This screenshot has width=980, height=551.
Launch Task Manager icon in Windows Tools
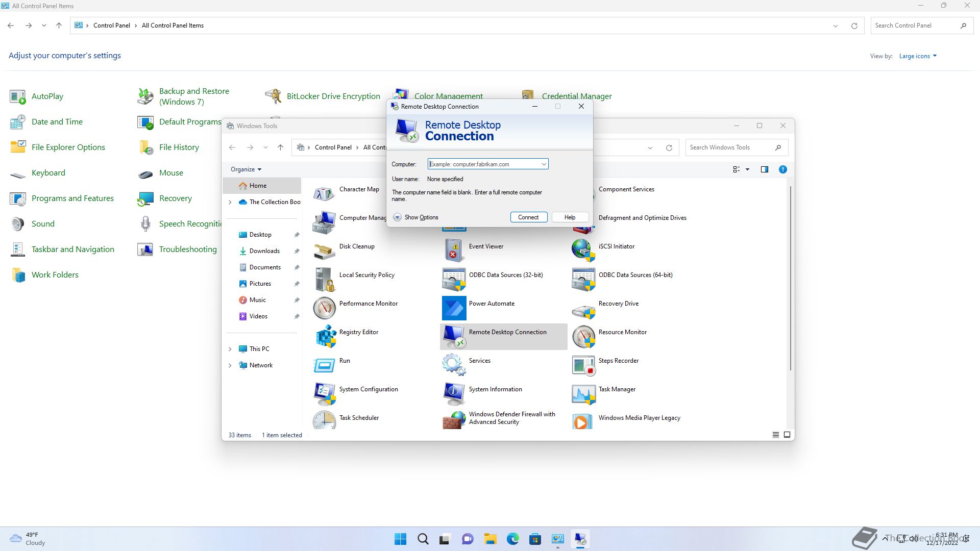[584, 394]
